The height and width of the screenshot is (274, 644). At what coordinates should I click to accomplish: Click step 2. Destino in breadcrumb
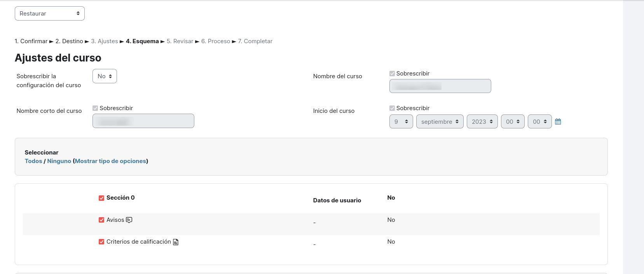tap(69, 41)
